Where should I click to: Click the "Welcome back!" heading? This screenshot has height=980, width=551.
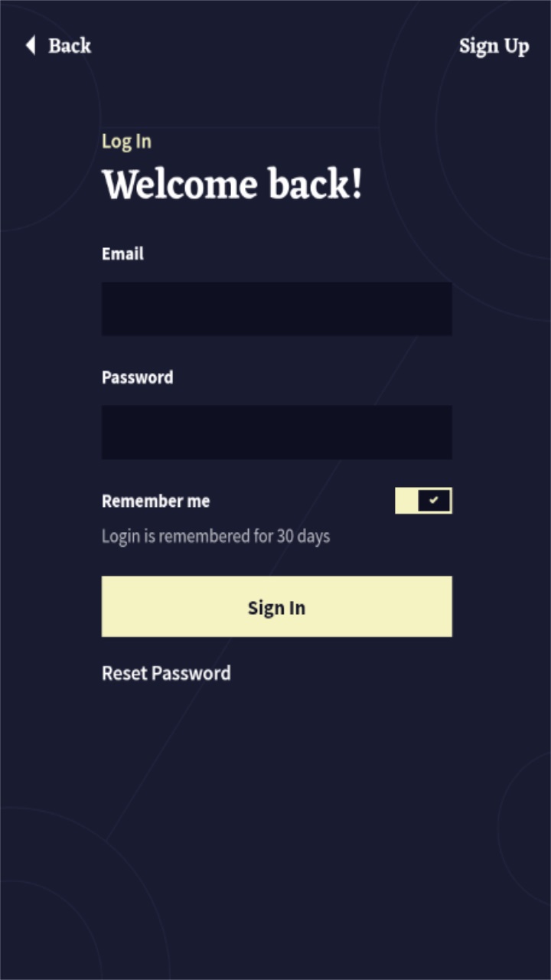point(232,185)
